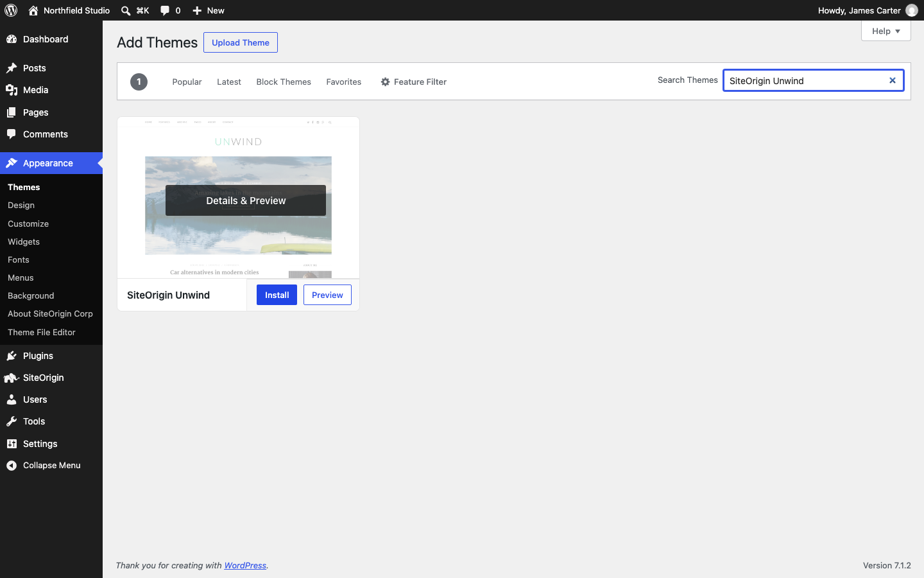Click the WordPress logo in the admin bar
The height and width of the screenshot is (578, 924).
(11, 10)
